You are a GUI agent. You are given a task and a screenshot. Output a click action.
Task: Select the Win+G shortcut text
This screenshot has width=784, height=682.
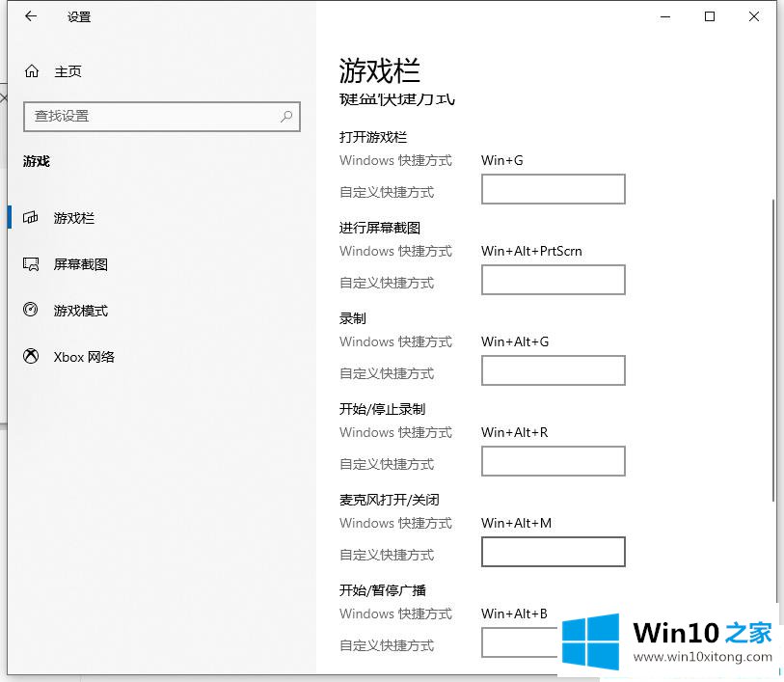click(502, 160)
